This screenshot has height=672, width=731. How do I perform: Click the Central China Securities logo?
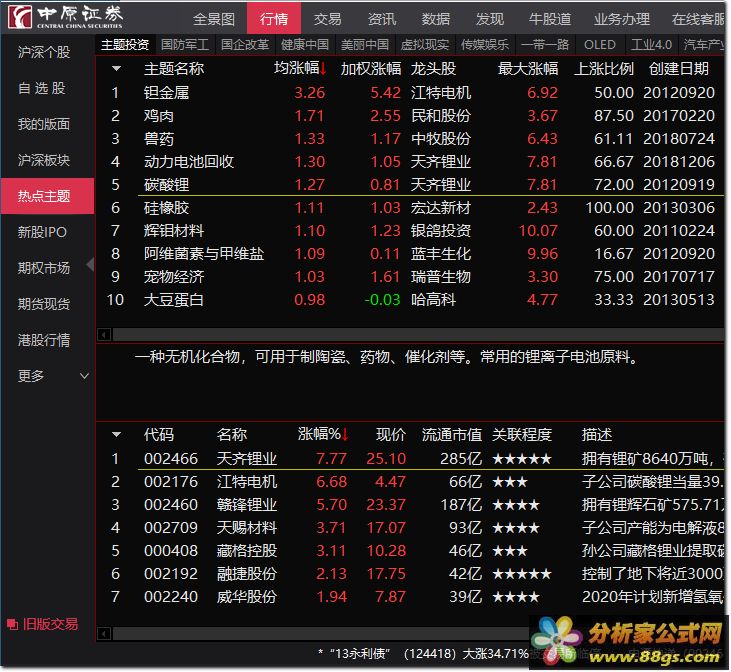click(65, 17)
